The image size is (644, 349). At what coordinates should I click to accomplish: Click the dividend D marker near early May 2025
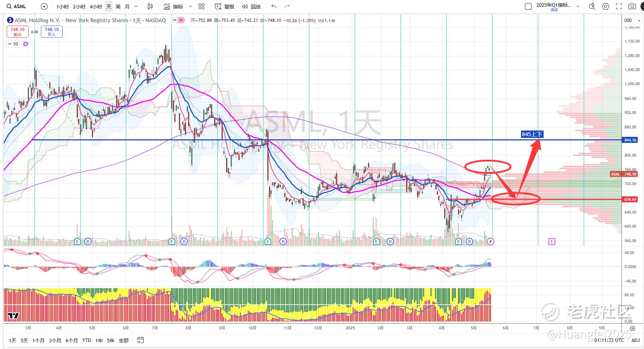pyautogui.click(x=469, y=241)
